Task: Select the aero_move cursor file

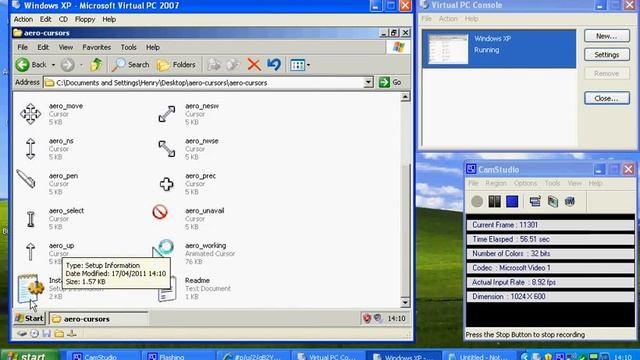Action: pos(50,113)
